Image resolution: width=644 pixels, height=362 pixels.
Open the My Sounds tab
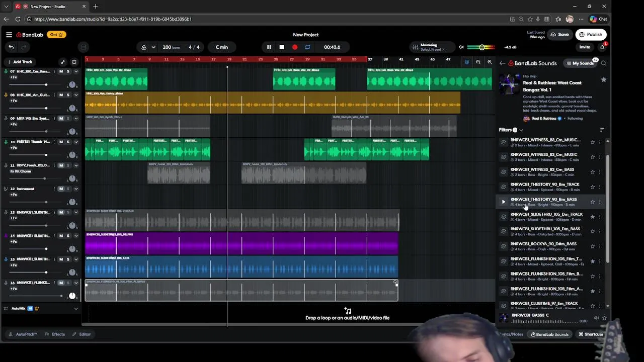click(x=580, y=63)
